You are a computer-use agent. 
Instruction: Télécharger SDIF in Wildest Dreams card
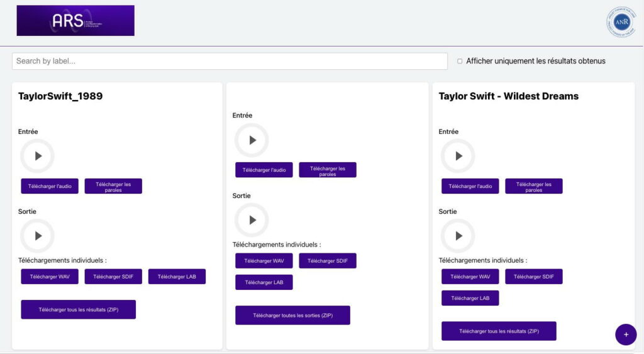click(x=534, y=277)
